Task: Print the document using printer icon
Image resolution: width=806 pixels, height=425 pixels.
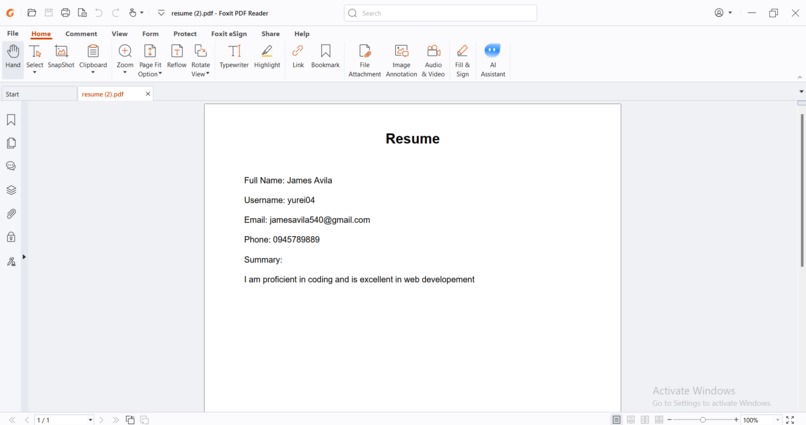Action: [65, 13]
